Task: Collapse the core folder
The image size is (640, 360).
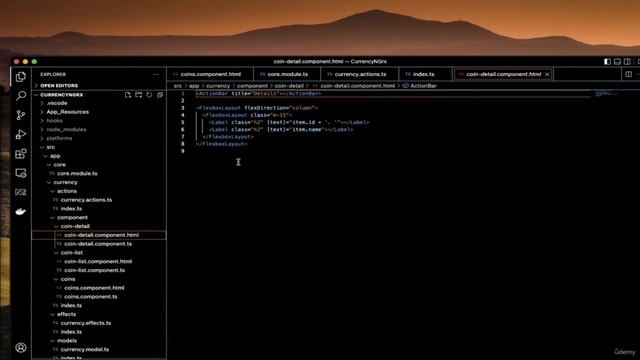Action: [x=99, y=164]
